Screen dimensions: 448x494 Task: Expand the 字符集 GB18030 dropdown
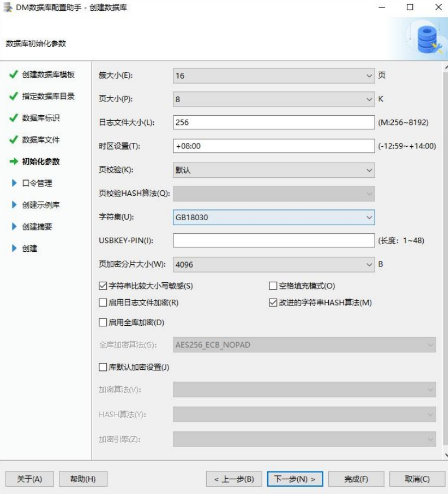(x=273, y=217)
